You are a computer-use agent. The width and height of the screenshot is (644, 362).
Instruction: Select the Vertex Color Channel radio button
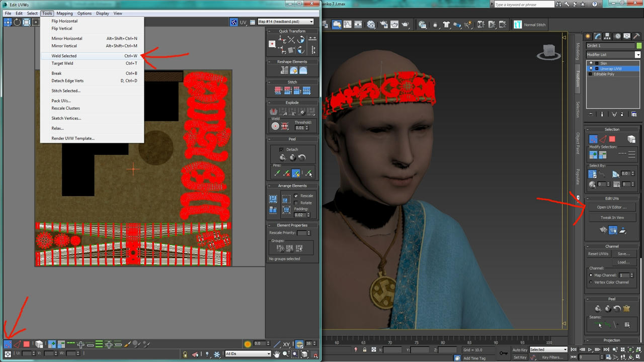pos(591,282)
